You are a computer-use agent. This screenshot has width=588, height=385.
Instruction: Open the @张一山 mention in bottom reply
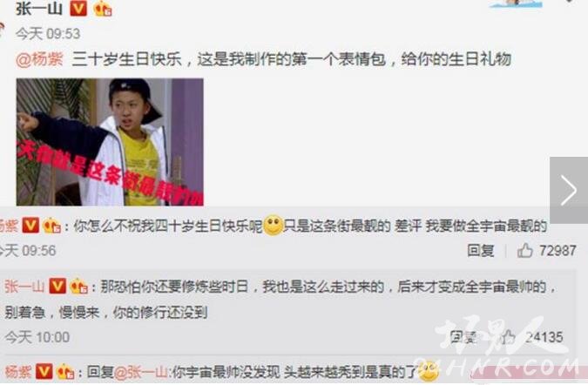[x=140, y=372]
